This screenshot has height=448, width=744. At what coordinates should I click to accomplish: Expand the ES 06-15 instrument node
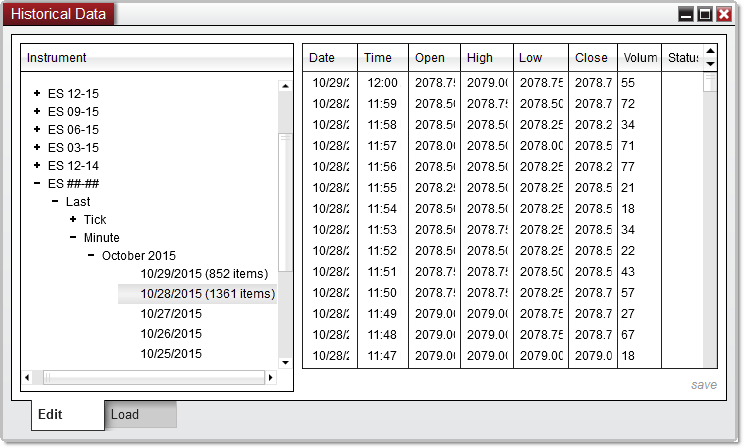[x=37, y=129]
